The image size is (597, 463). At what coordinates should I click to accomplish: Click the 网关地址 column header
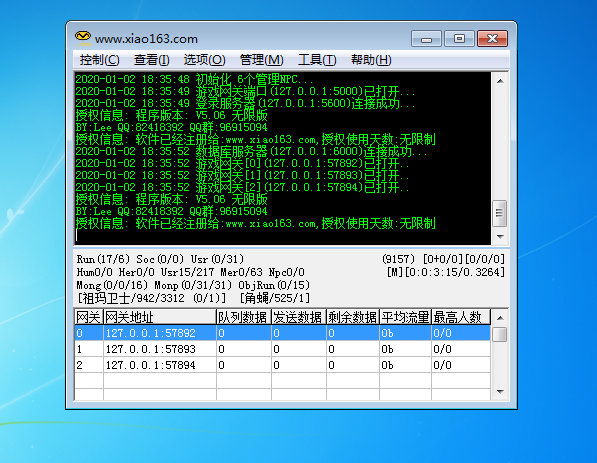[160, 317]
